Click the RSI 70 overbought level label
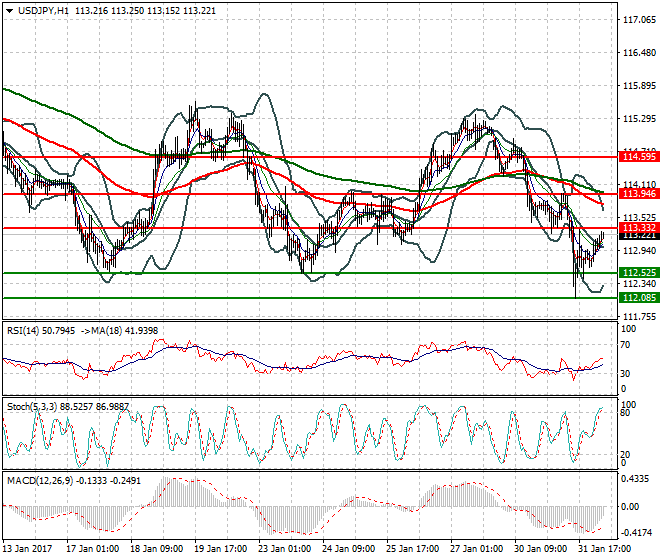Viewport: 660px width, 560px height. click(625, 345)
